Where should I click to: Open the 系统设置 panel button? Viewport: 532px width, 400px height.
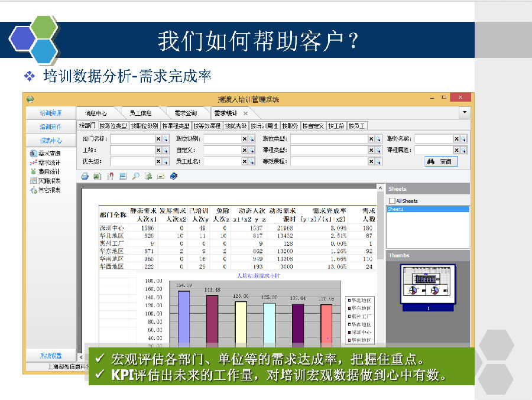pyautogui.click(x=50, y=356)
